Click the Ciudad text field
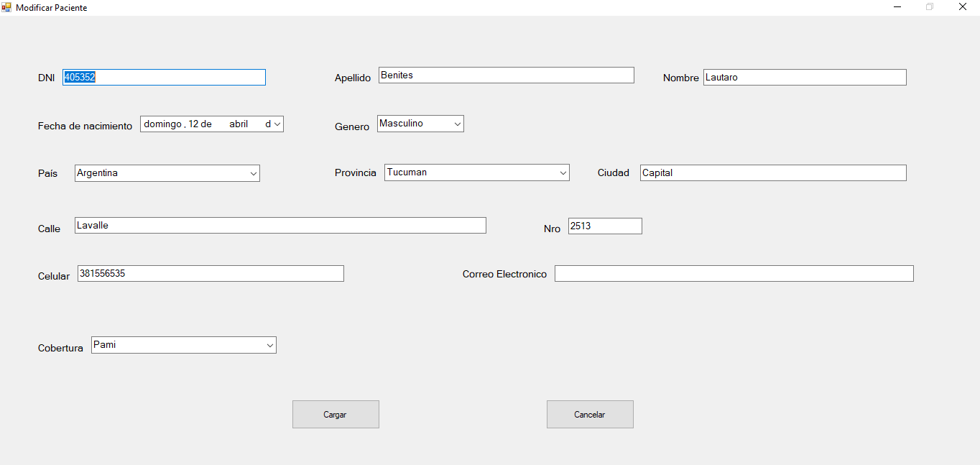Image resolution: width=980 pixels, height=465 pixels. 773,173
